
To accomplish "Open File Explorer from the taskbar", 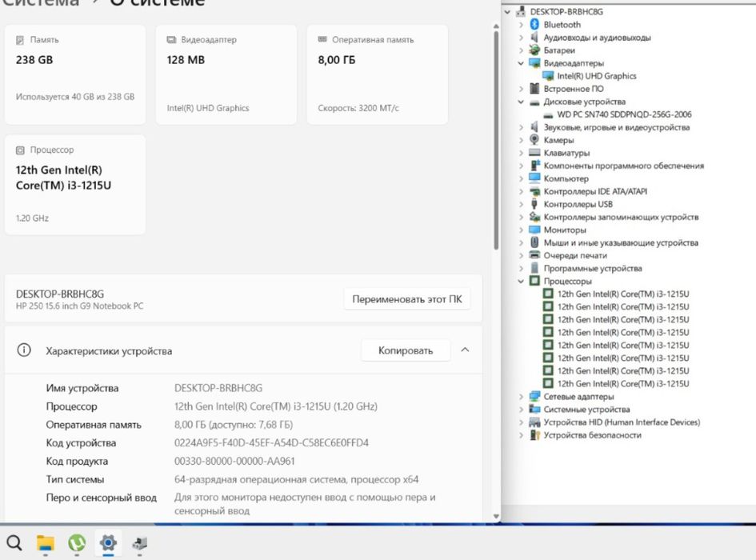I will point(46,542).
